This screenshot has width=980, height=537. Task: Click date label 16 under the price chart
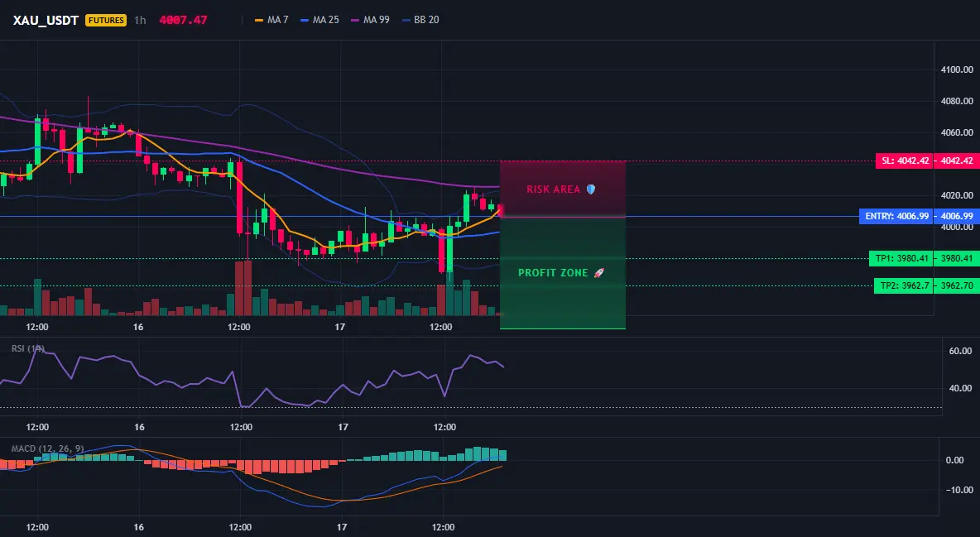click(138, 327)
